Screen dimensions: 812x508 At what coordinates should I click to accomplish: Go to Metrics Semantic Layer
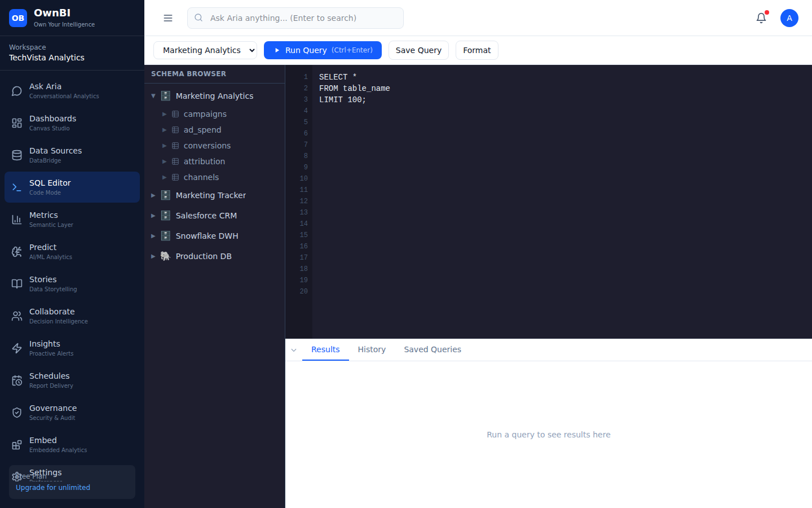point(72,220)
